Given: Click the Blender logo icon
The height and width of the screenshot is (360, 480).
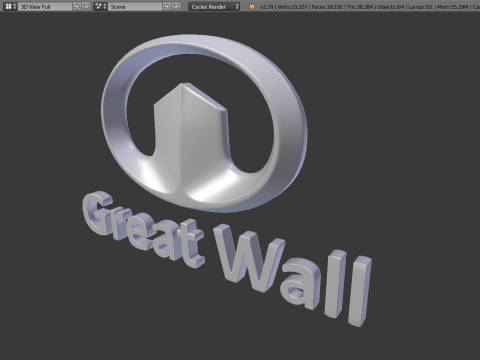Looking at the screenshot, I should point(252,6).
